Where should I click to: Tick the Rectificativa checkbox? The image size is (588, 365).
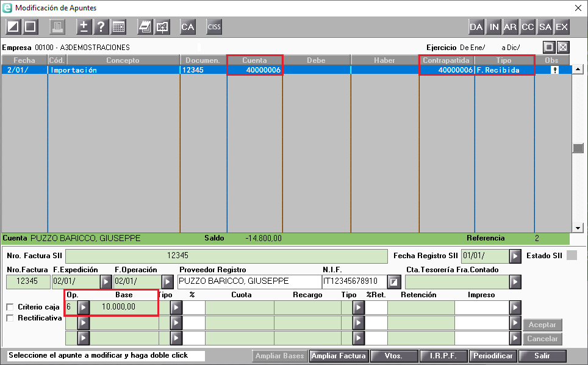(x=10, y=318)
